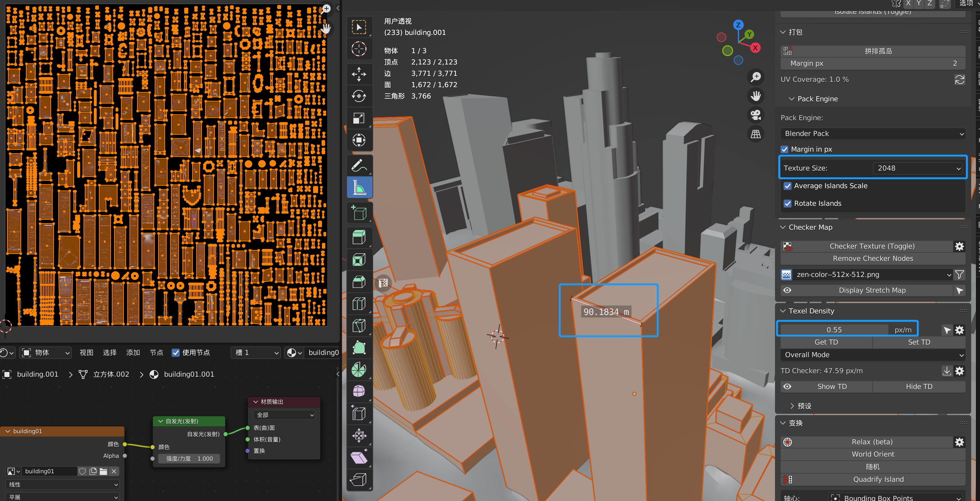Open the 添加 menu

click(133, 353)
